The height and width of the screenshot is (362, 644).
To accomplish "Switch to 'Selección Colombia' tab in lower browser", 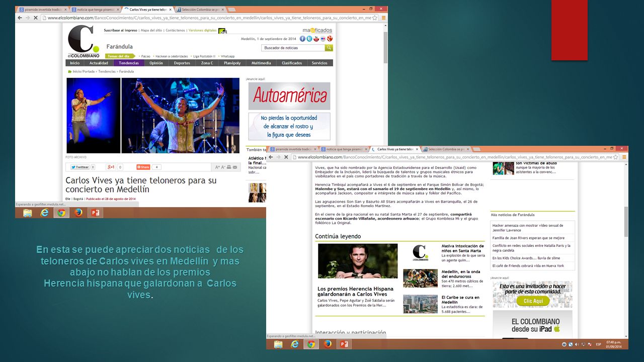I will pyautogui.click(x=446, y=149).
